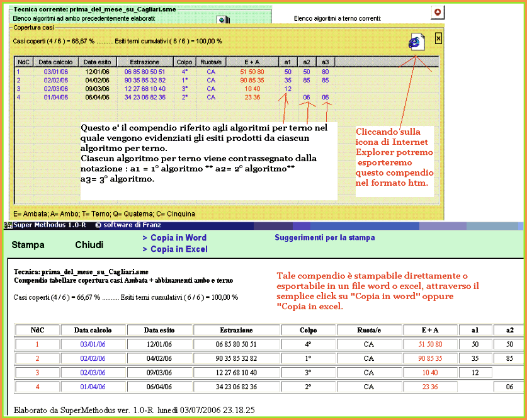Click the E + A header in the print preview table
The width and height of the screenshot is (527, 420).
(430, 330)
